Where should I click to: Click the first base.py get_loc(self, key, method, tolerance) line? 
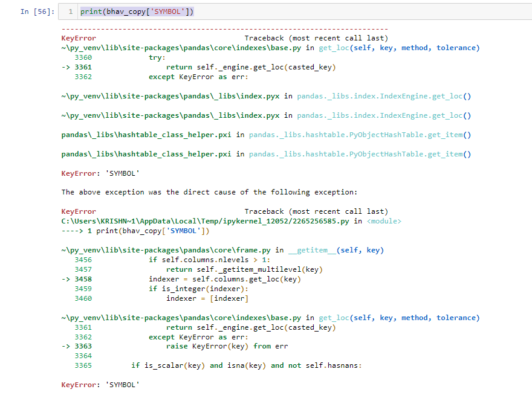(270, 48)
